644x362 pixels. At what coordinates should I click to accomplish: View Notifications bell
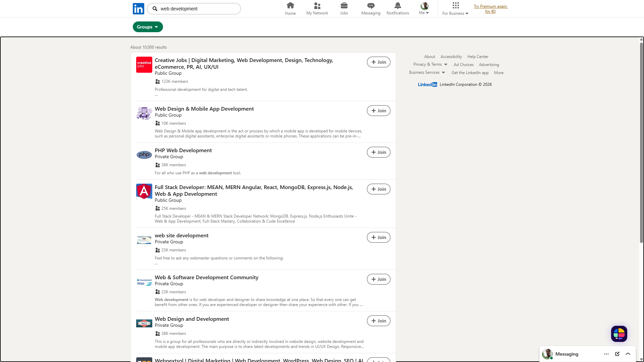tap(398, 9)
